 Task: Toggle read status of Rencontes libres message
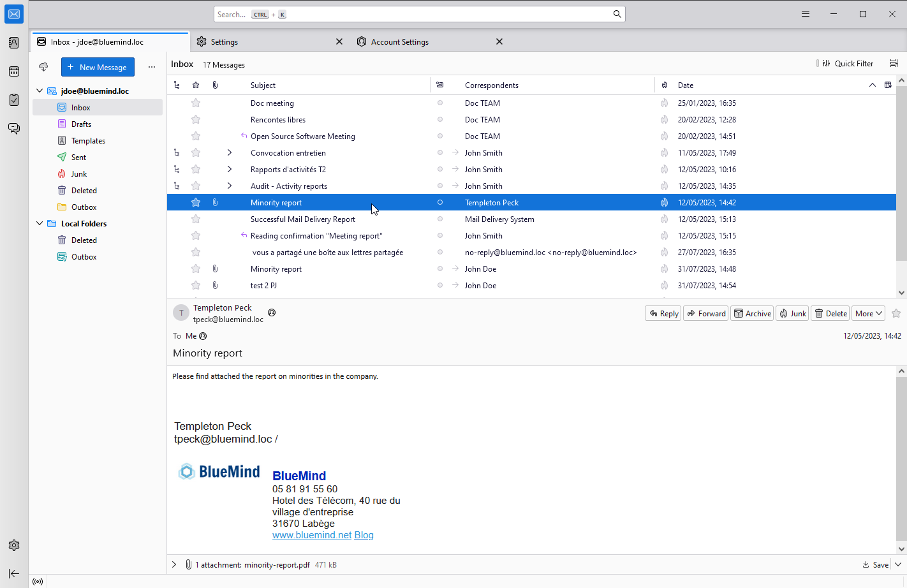point(439,119)
